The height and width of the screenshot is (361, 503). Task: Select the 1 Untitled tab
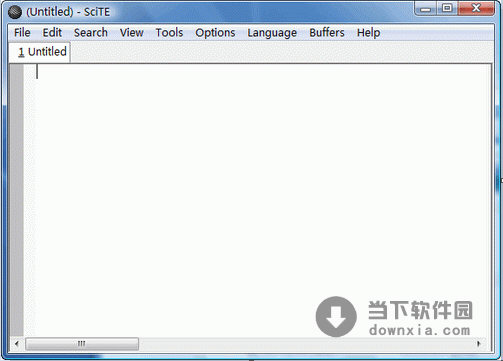point(40,52)
